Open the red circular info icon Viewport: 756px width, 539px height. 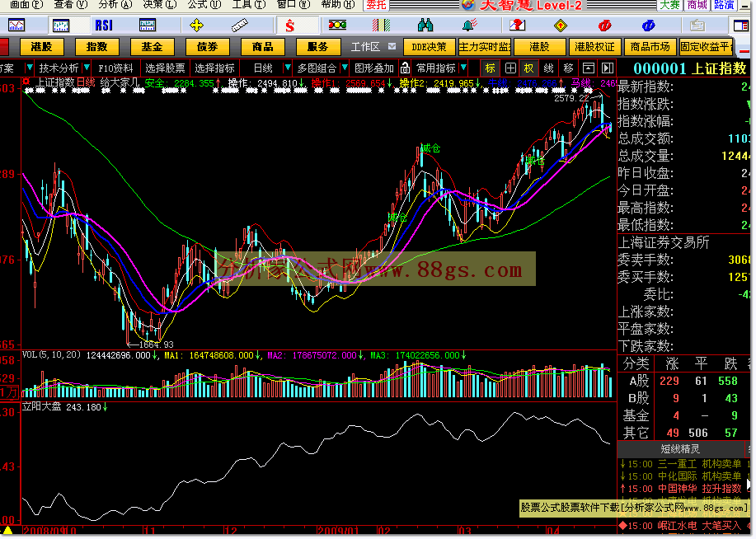(604, 25)
